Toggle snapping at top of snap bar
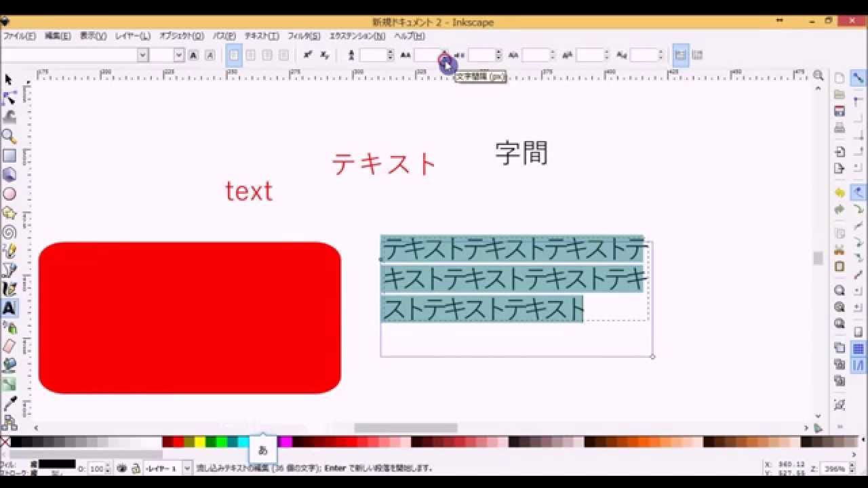The height and width of the screenshot is (488, 868). (x=858, y=78)
